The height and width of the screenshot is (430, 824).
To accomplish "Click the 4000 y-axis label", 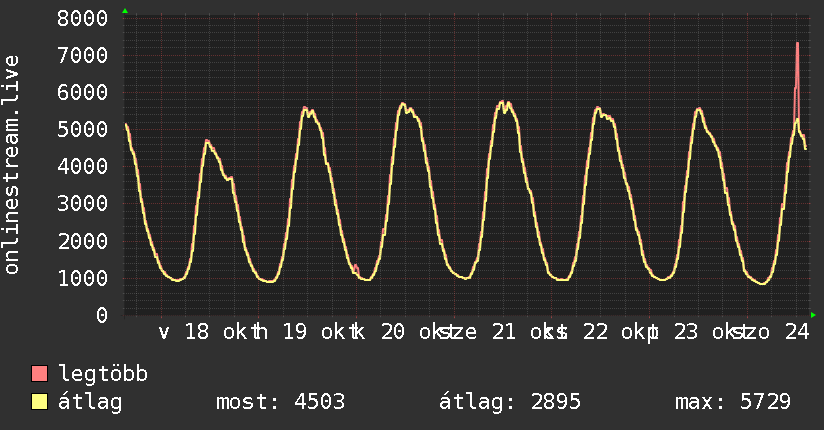I will 83,167.
